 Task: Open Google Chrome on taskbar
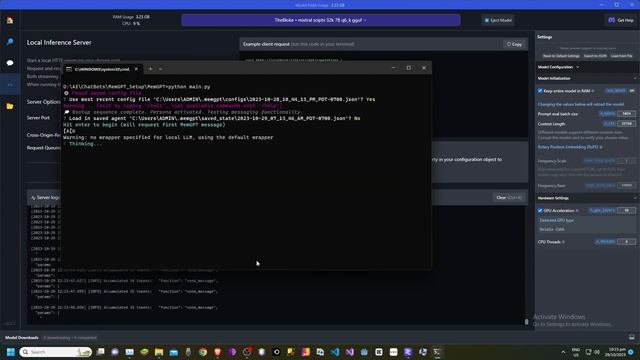(203, 352)
